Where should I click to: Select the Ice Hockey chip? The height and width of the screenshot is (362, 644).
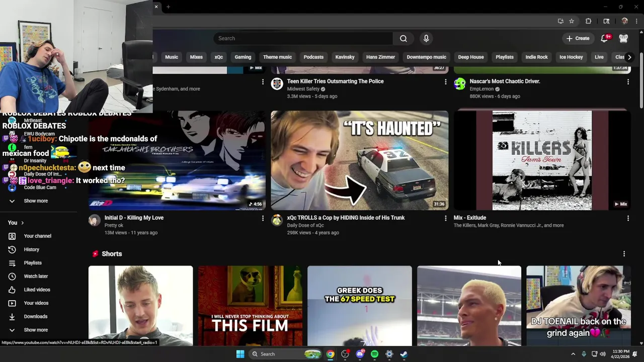coord(571,57)
